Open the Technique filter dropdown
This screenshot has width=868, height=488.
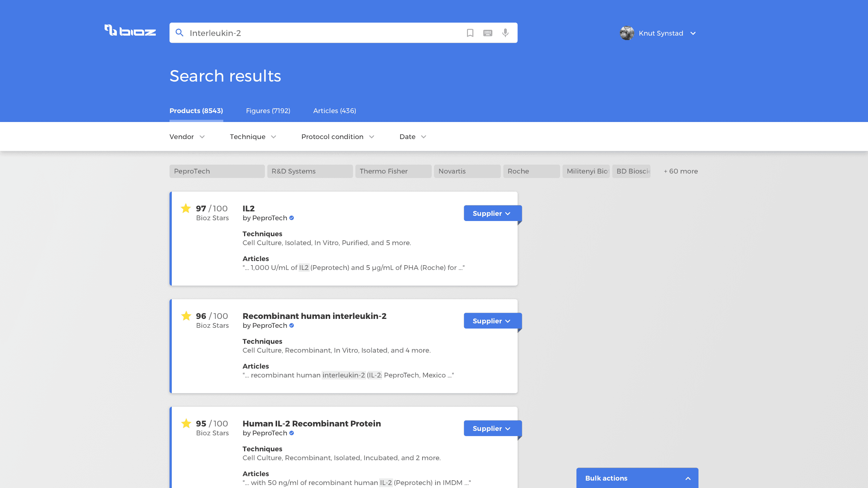(253, 137)
